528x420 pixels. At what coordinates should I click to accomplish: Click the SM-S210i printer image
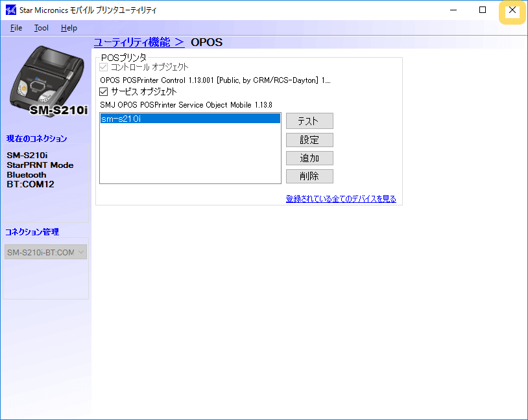click(x=48, y=81)
